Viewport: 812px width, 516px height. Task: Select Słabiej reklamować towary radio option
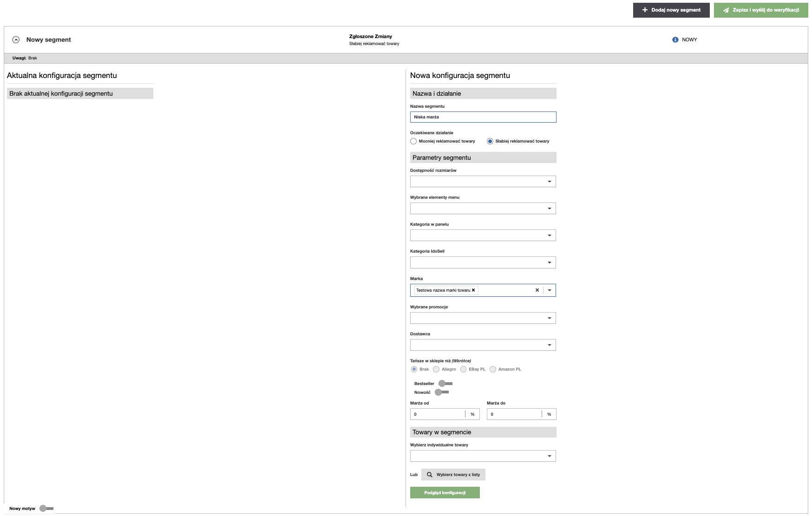(490, 141)
